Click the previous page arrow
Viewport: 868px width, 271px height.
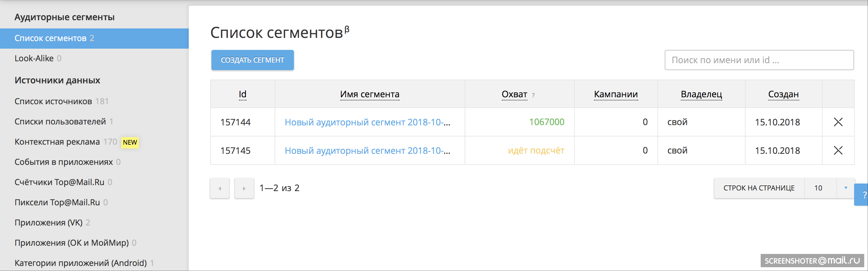click(220, 188)
